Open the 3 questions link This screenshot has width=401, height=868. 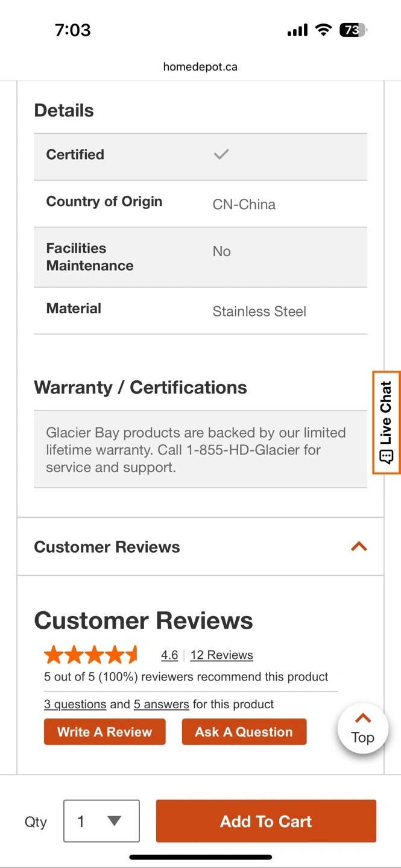(75, 704)
